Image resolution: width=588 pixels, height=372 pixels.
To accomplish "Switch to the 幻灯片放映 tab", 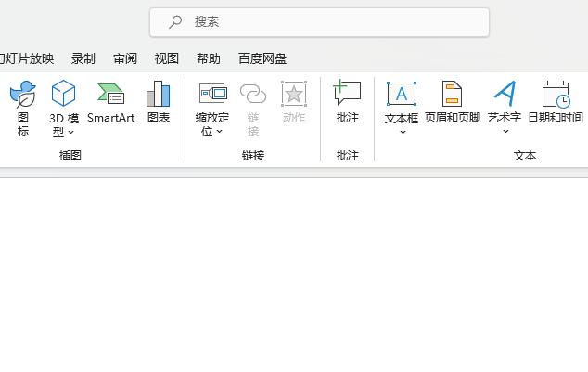I will point(27,58).
